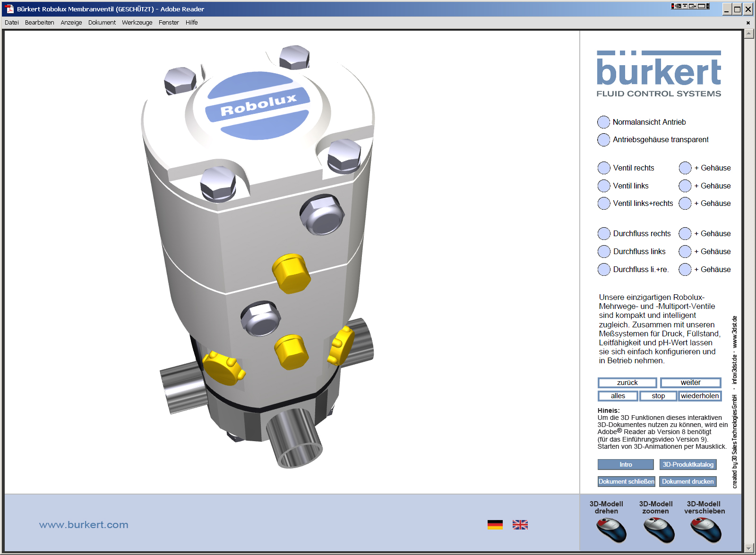
Task: Enable Antriebsgehäuse transparent view
Action: [603, 140]
